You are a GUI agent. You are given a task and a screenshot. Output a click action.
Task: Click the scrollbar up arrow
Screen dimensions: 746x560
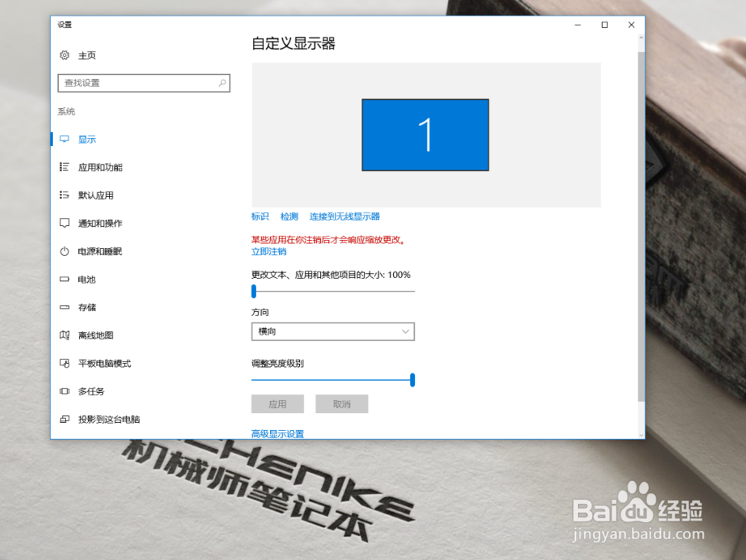tap(642, 37)
